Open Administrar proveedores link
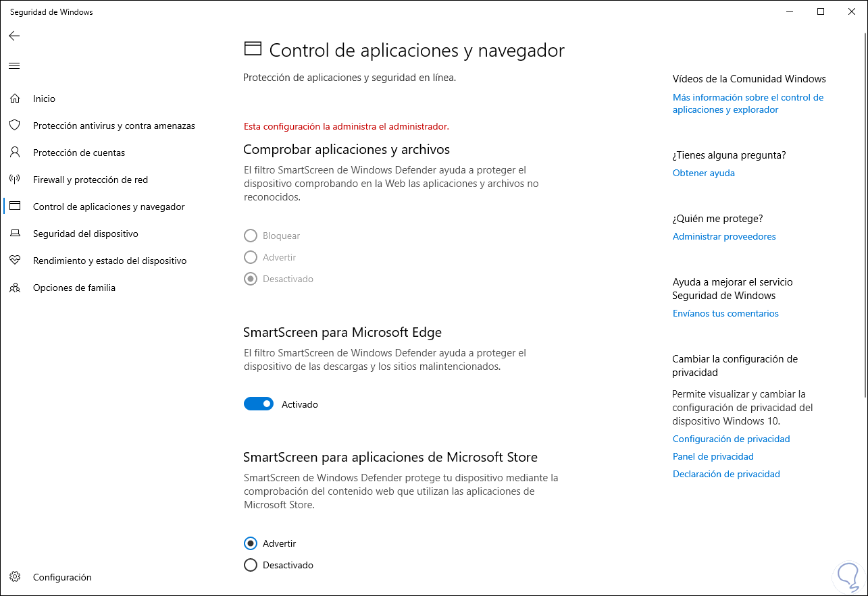Image resolution: width=868 pixels, height=596 pixels. [724, 236]
